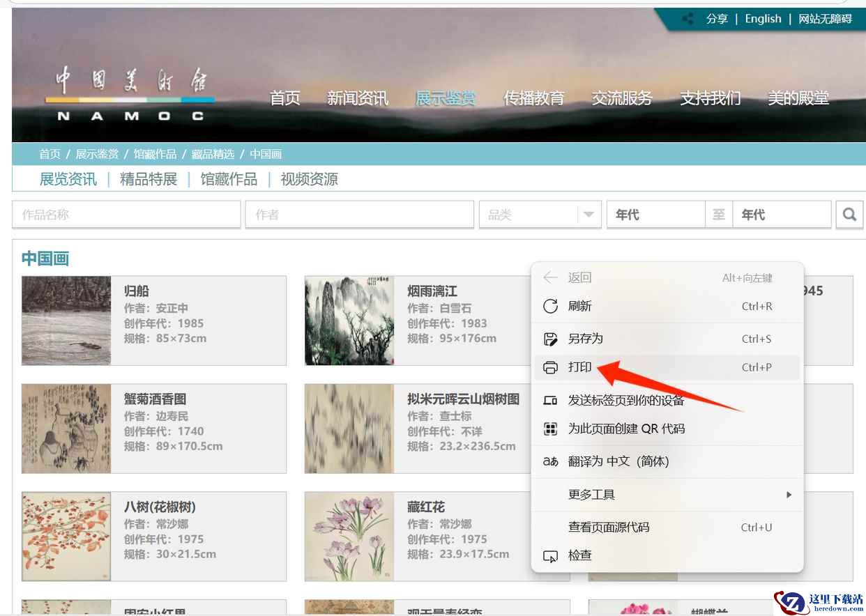The width and height of the screenshot is (866, 616).
Task: Click the first 年代 start year field
Action: [x=656, y=215]
